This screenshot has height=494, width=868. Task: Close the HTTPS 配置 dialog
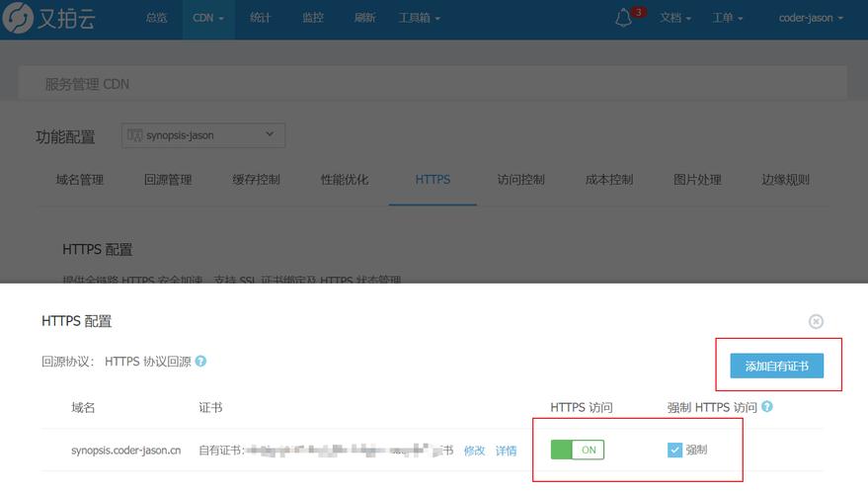tap(816, 321)
